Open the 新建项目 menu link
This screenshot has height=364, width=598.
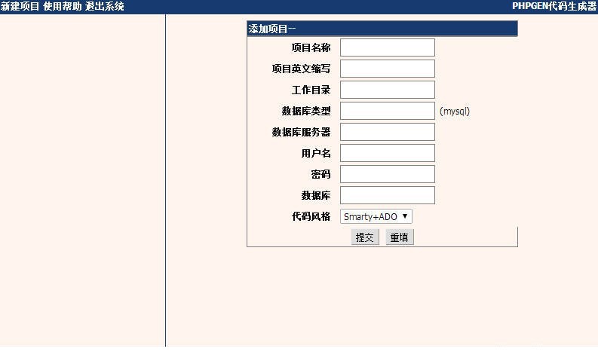(x=20, y=6)
